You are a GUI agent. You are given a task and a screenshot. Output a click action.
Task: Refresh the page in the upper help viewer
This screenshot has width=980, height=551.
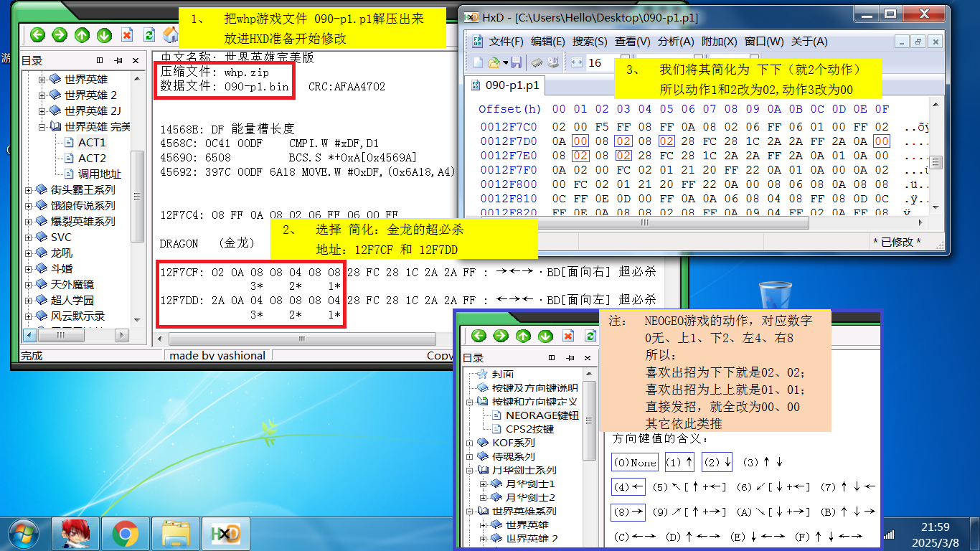tap(149, 34)
